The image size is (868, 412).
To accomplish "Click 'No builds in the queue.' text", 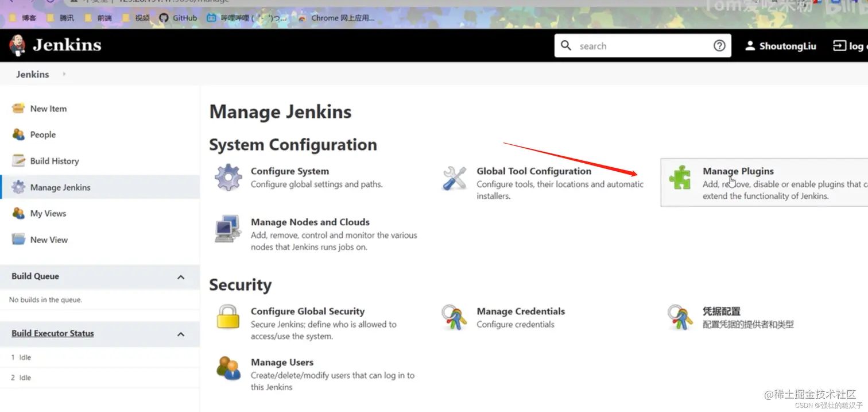I will pos(45,300).
